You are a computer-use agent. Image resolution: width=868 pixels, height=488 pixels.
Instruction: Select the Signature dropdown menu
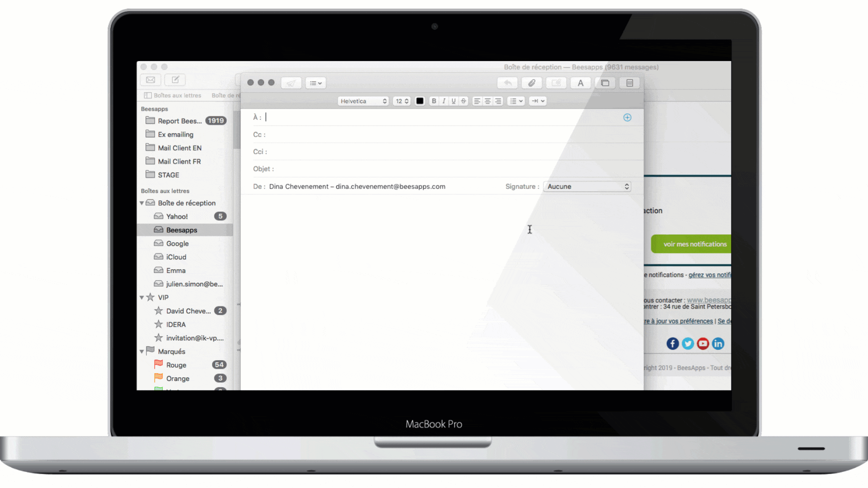[x=588, y=186]
